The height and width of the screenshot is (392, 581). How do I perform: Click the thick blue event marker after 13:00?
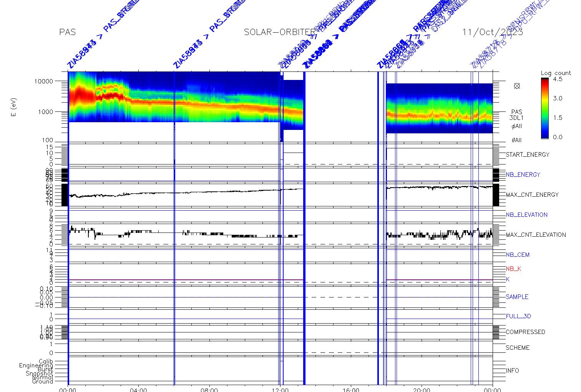click(x=304, y=228)
